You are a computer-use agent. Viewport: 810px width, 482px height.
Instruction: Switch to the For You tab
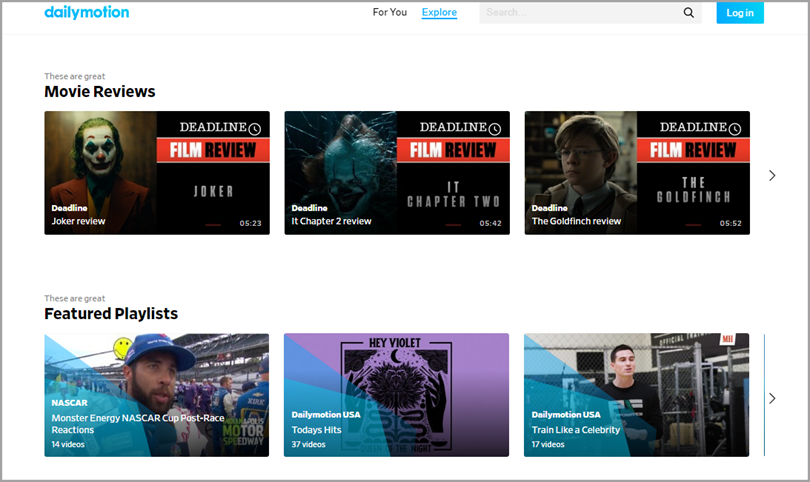pos(390,12)
